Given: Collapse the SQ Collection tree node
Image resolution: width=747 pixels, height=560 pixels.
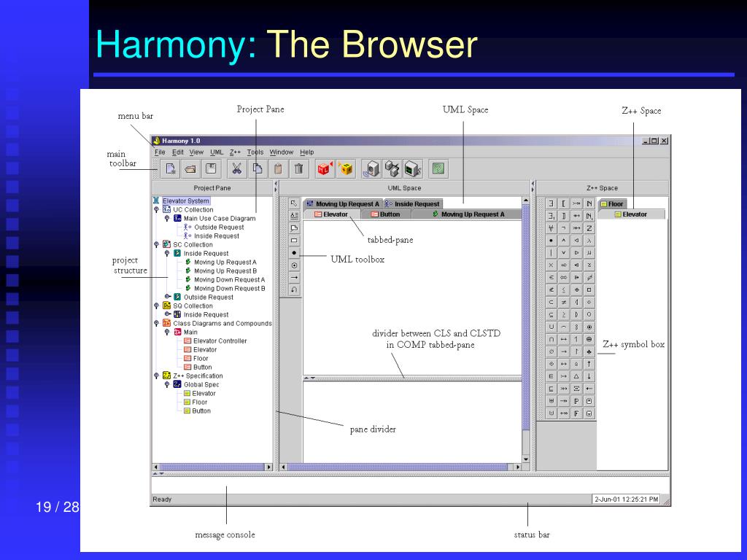Looking at the screenshot, I should [x=156, y=306].
